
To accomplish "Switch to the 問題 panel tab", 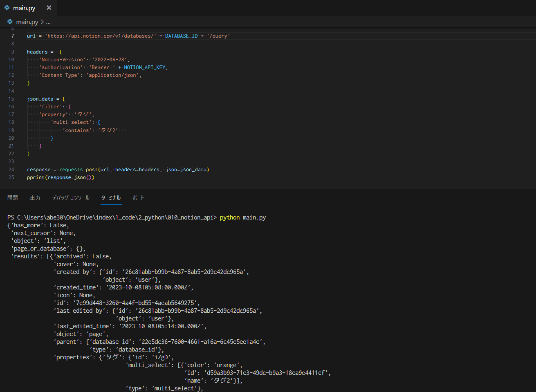I will [13, 198].
